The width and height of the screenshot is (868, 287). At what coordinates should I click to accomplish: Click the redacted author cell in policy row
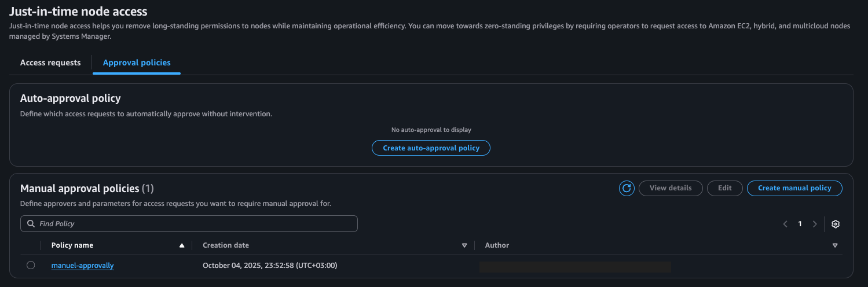pos(574,267)
